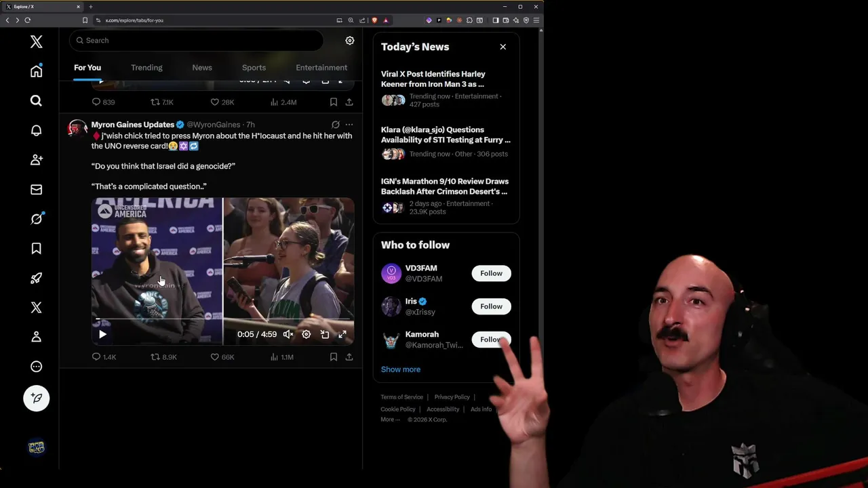This screenshot has height=488, width=868.
Task: Click the Grok explain icon on Myron post
Action: 335,125
